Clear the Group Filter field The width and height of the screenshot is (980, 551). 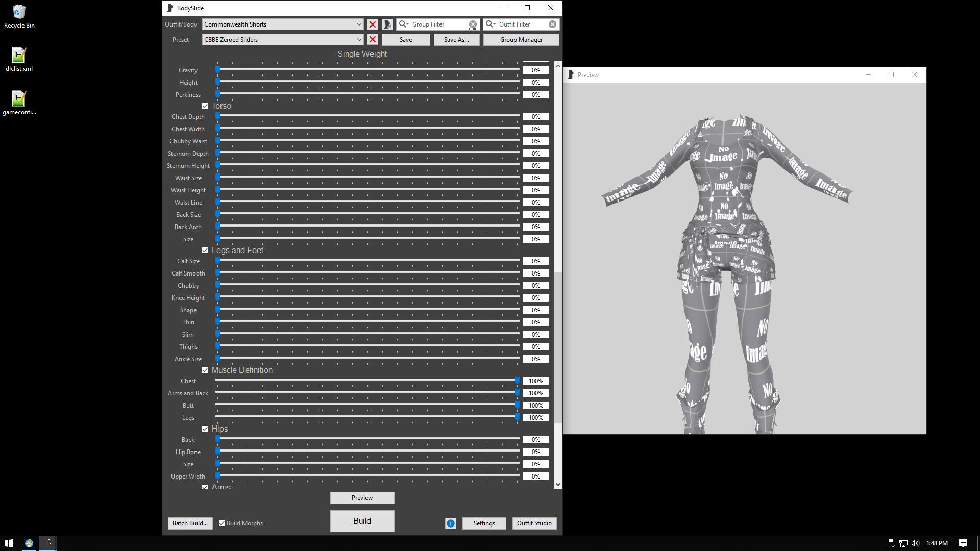point(473,24)
